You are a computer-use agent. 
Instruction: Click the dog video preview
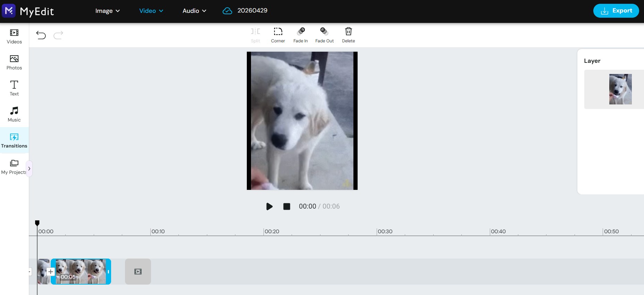coord(302,121)
